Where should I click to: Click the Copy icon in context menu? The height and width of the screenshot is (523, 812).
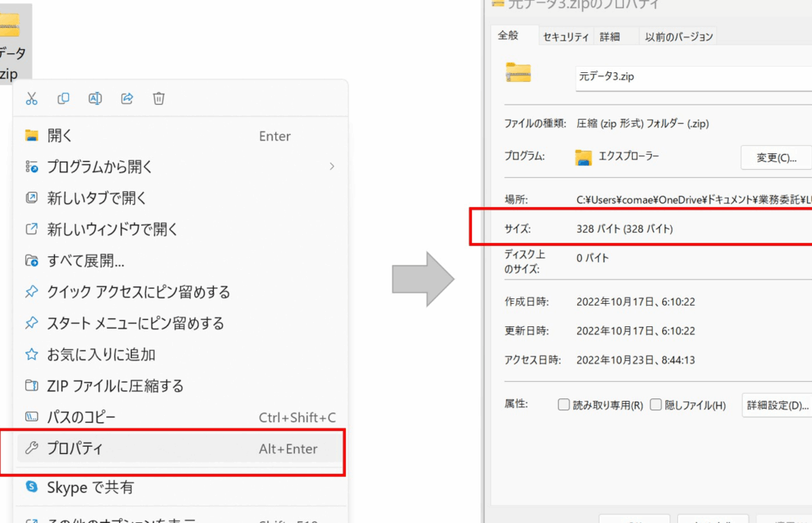coord(63,98)
